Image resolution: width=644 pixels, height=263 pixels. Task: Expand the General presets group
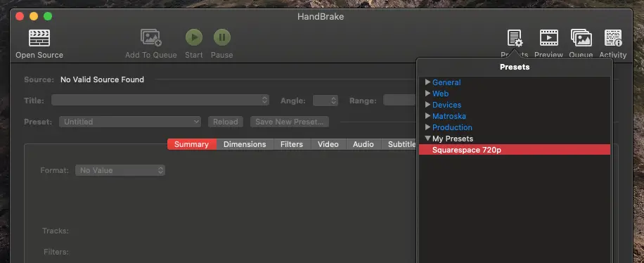point(427,82)
